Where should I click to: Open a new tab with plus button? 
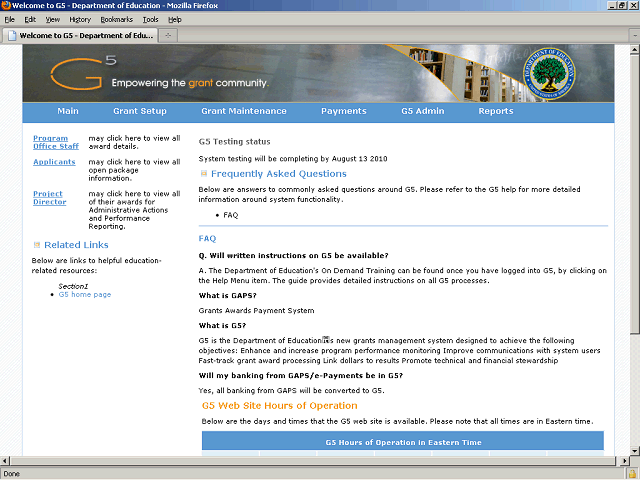(168, 36)
